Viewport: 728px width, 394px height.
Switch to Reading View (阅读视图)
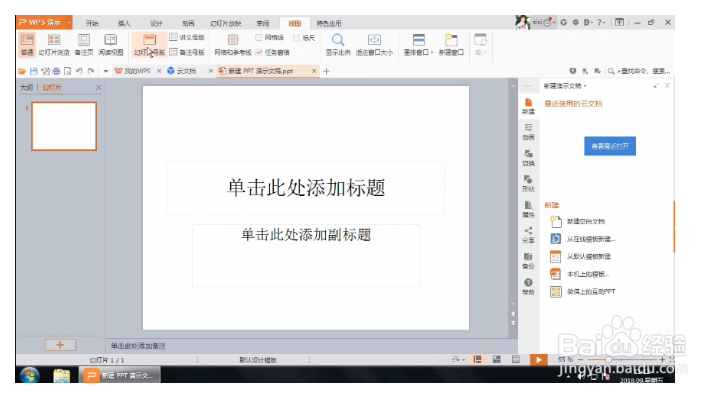click(110, 45)
